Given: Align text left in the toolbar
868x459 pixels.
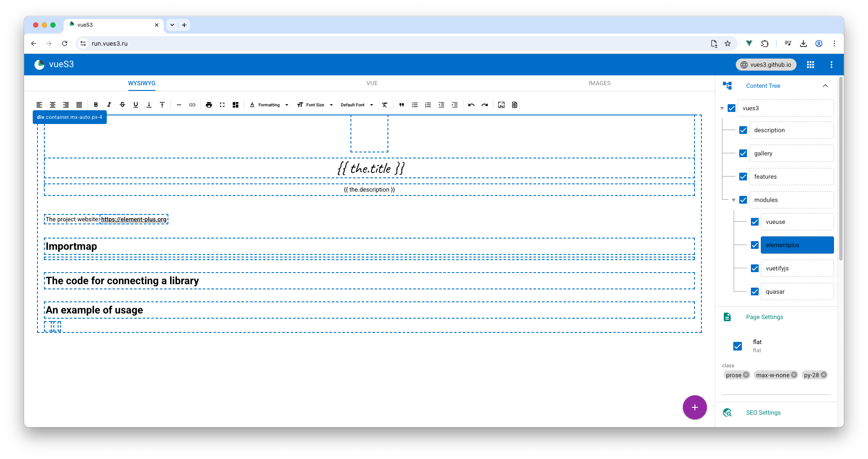Looking at the screenshot, I should [x=39, y=105].
